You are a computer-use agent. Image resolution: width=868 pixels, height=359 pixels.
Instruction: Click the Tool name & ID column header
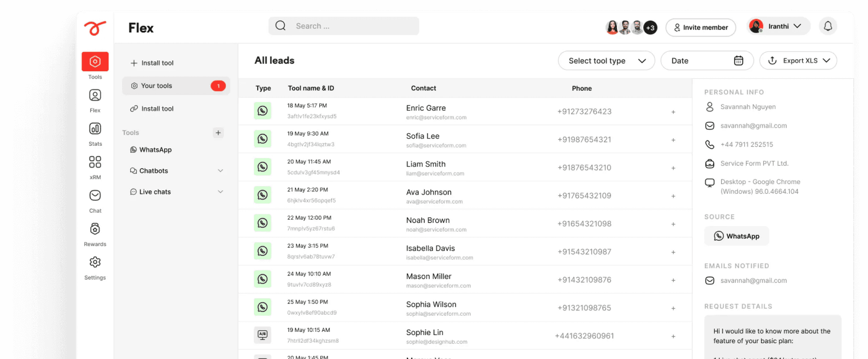pos(311,88)
